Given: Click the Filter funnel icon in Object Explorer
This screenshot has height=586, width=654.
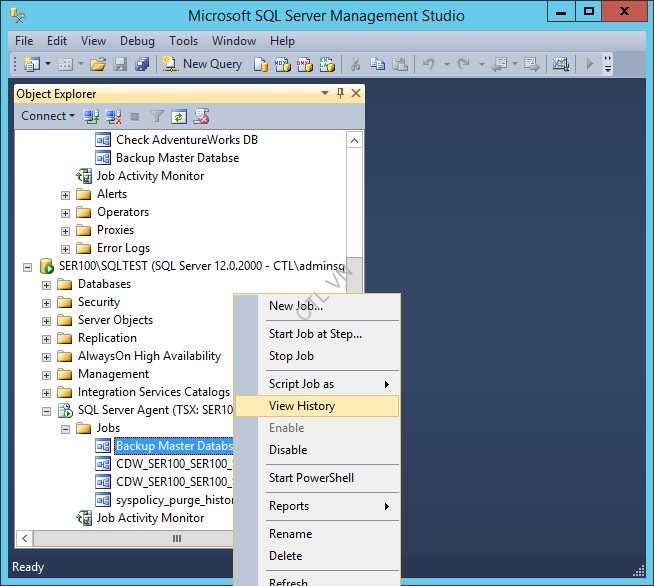Looking at the screenshot, I should 157,116.
